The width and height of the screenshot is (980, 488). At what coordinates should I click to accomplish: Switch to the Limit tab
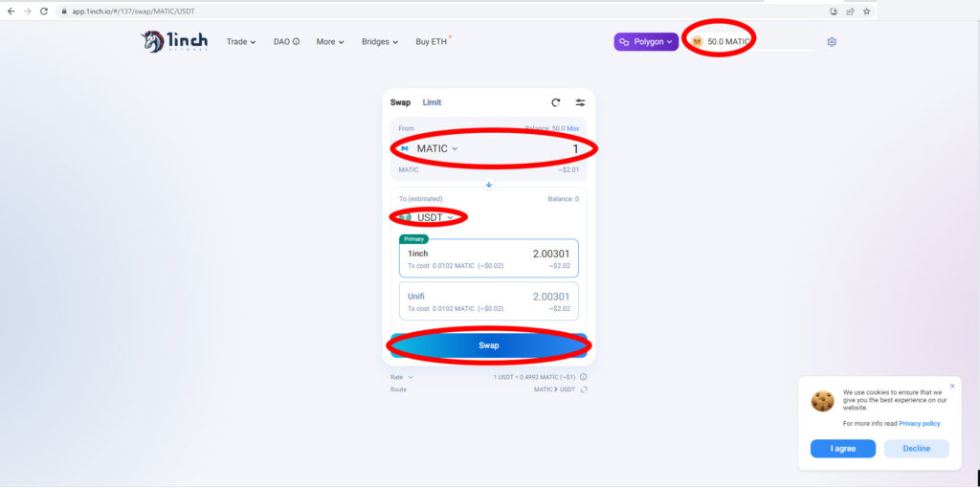click(x=432, y=102)
